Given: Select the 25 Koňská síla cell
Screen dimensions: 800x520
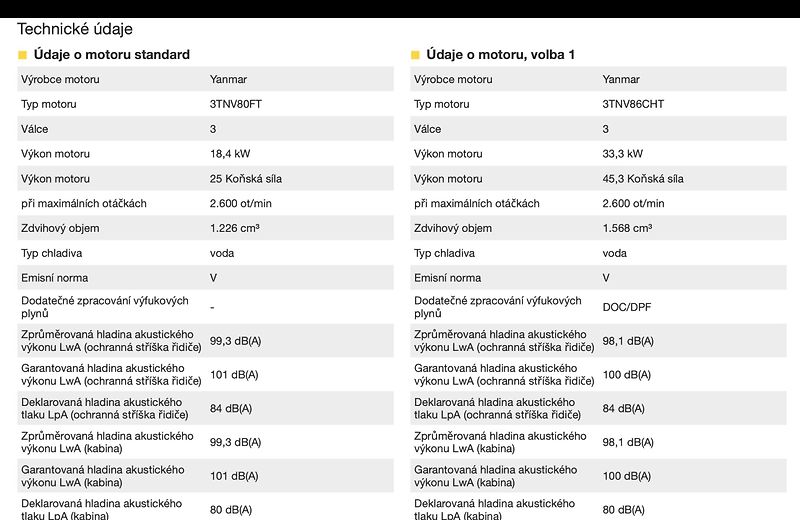Looking at the screenshot, I should (x=245, y=179).
